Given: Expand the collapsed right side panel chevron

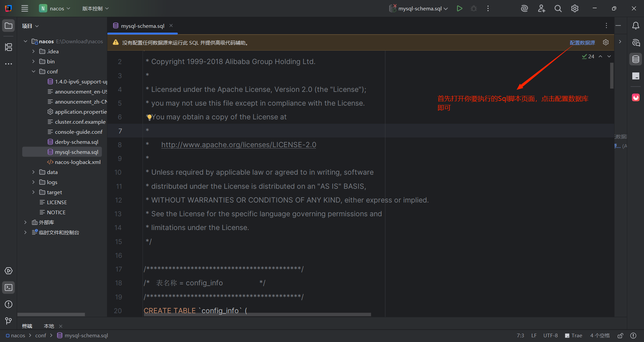Looking at the screenshot, I should pyautogui.click(x=620, y=42).
